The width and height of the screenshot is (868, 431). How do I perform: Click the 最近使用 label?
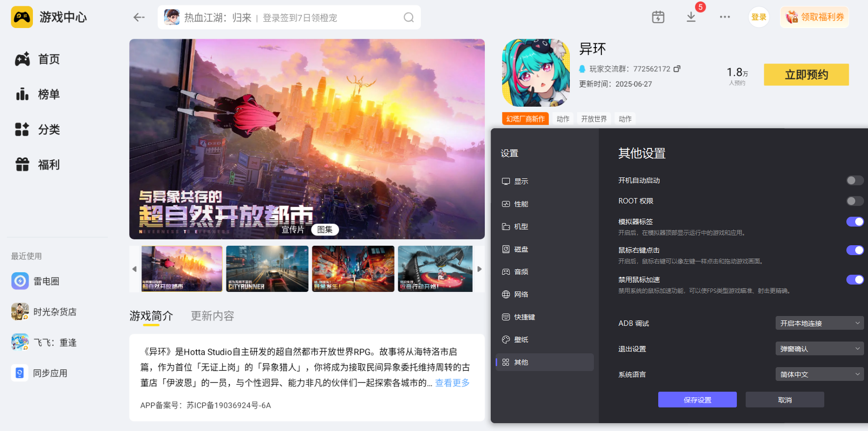(27, 256)
